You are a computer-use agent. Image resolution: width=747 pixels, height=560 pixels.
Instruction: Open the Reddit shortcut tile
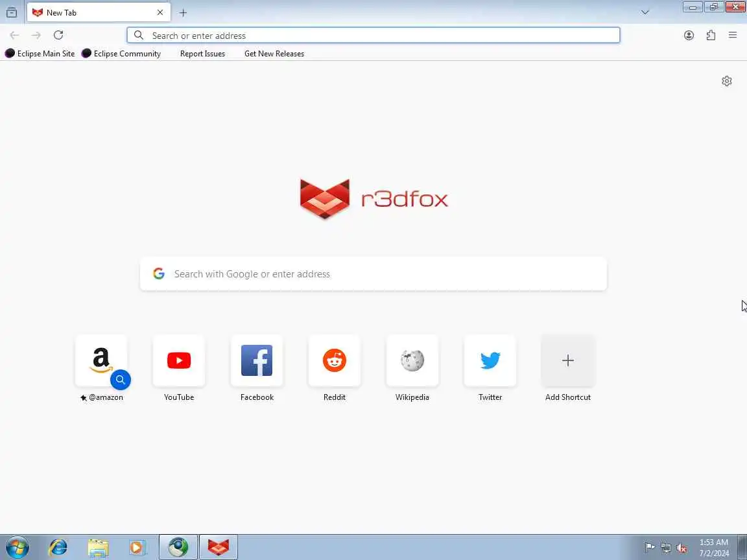coord(335,360)
